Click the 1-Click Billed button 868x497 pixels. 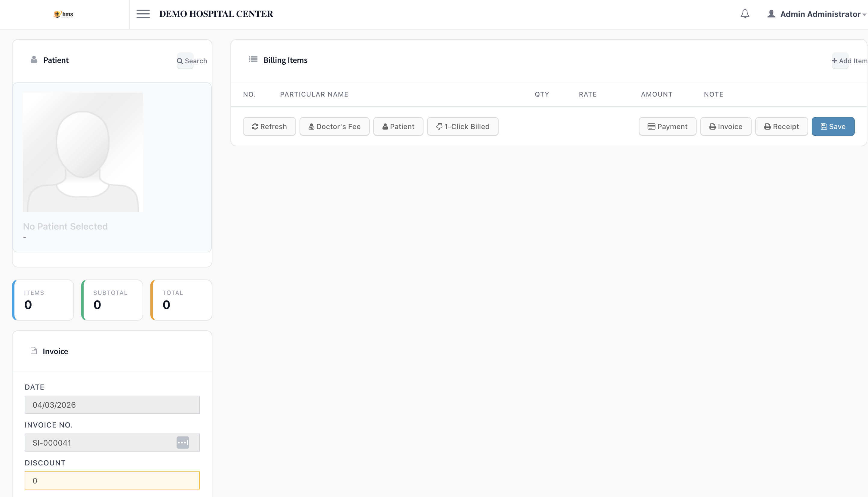[463, 127]
